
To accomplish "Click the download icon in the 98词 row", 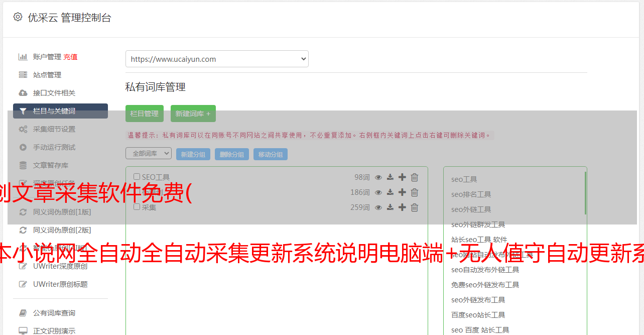I will click(x=390, y=177).
